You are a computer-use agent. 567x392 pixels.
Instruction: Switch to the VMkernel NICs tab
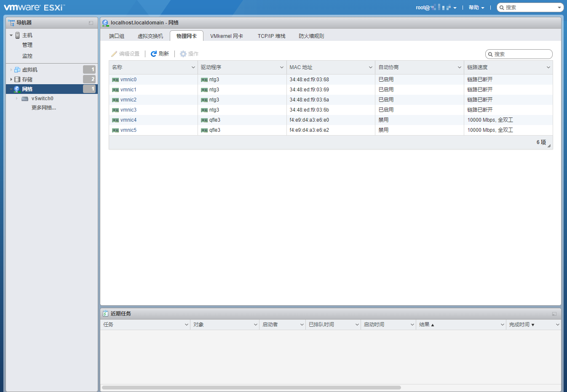coord(227,36)
